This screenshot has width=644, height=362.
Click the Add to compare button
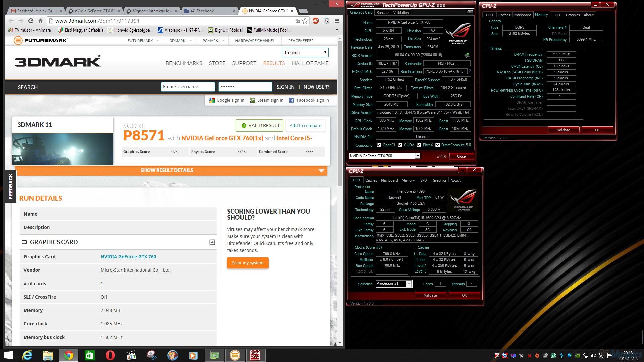(x=305, y=125)
